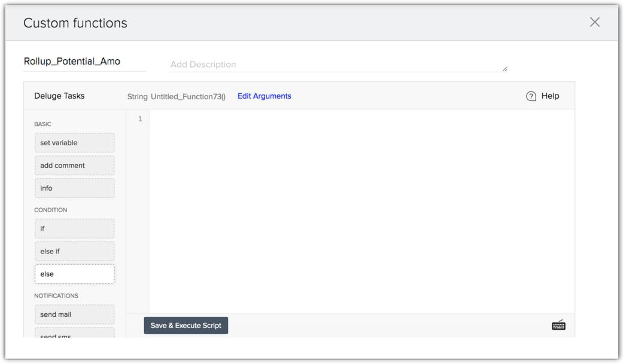623x364 pixels.
Task: Click the BASIC section label
Action: 42,124
